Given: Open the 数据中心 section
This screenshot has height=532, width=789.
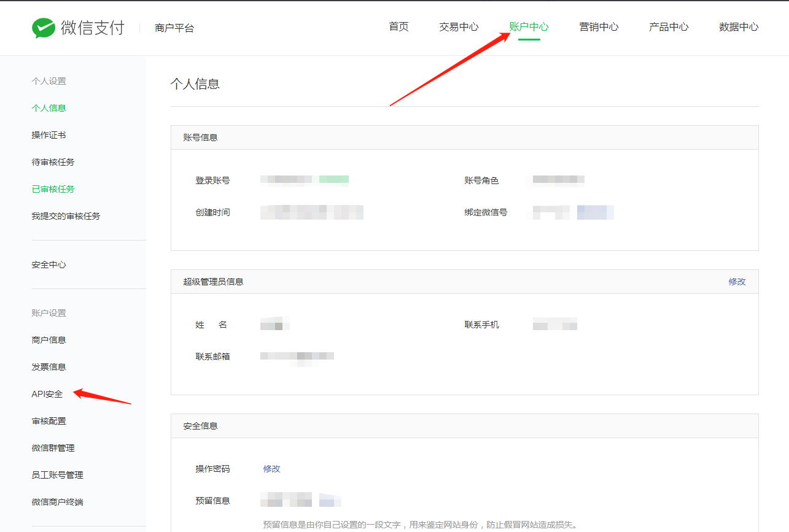Looking at the screenshot, I should click(738, 27).
